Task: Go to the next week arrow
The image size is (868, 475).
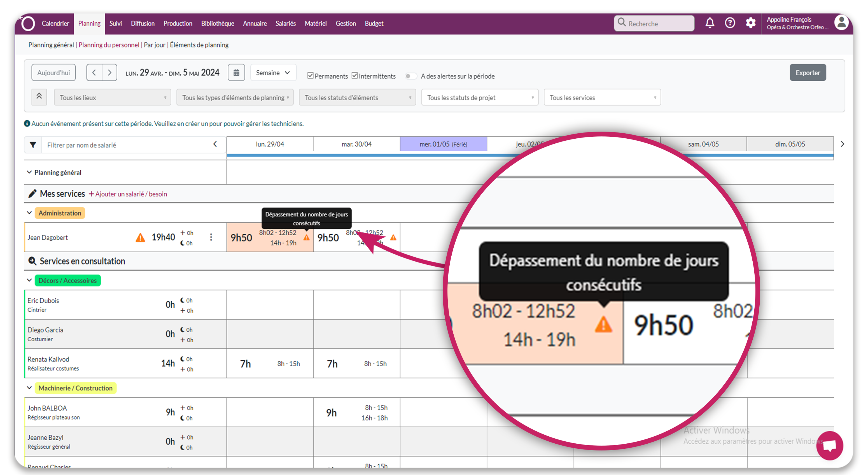Action: 109,73
